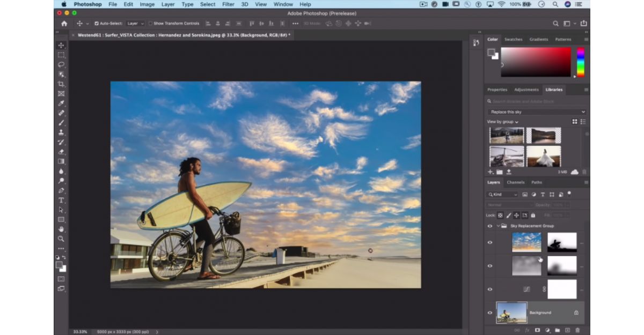The height and width of the screenshot is (335, 644).
Task: Select the Rectangular Marquee tool
Action: point(61,55)
